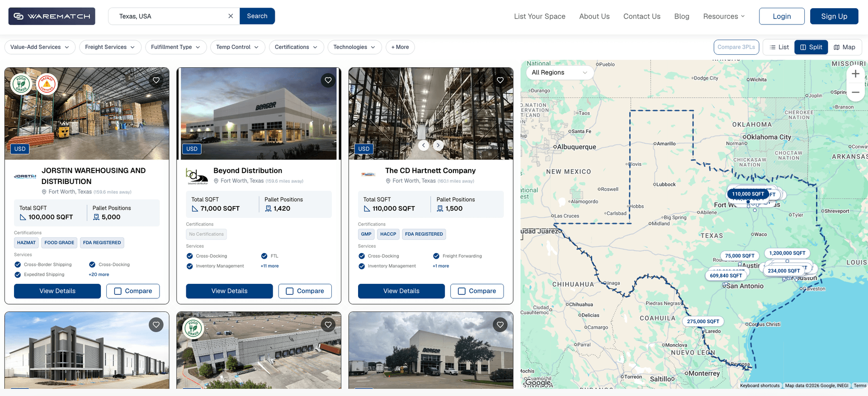Open the Value-Add Services filter

[x=40, y=47]
